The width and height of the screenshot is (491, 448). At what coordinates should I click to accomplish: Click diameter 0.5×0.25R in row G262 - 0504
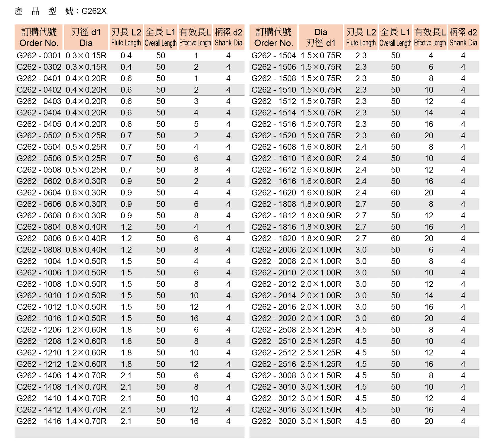[86, 147]
